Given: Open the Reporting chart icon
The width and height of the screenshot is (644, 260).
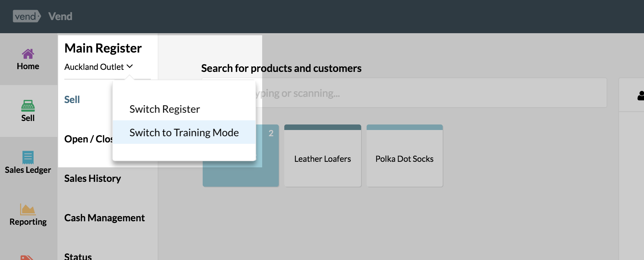Looking at the screenshot, I should pyautogui.click(x=28, y=210).
